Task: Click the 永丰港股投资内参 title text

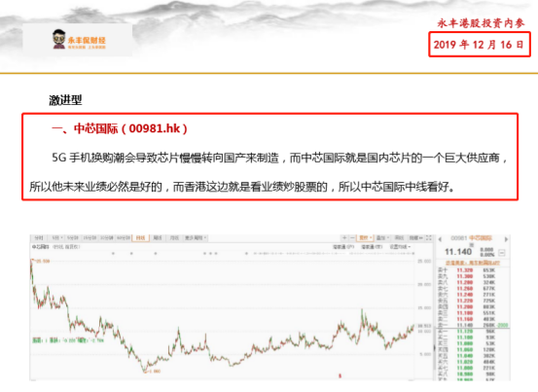Action: (x=481, y=23)
